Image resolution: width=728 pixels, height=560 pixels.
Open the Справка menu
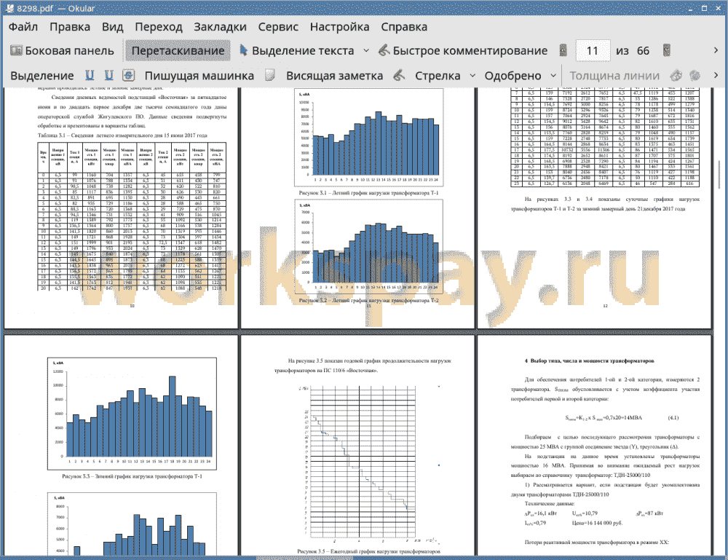tap(404, 27)
